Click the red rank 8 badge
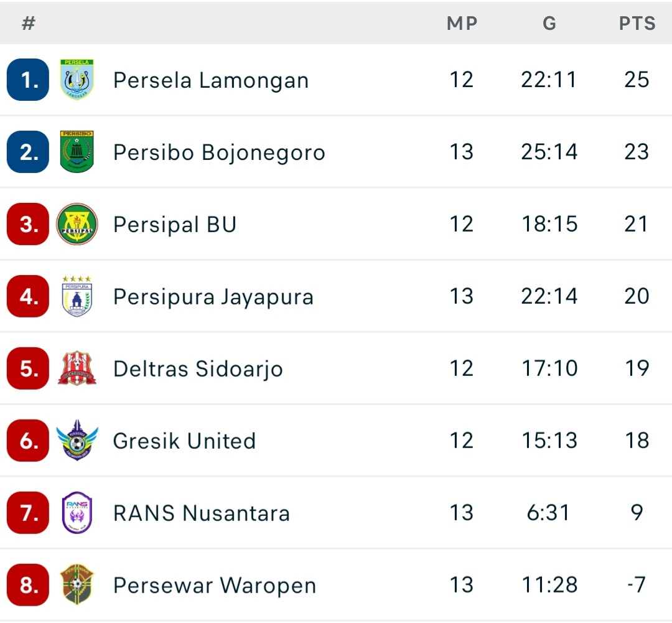This screenshot has width=672, height=623. (28, 585)
